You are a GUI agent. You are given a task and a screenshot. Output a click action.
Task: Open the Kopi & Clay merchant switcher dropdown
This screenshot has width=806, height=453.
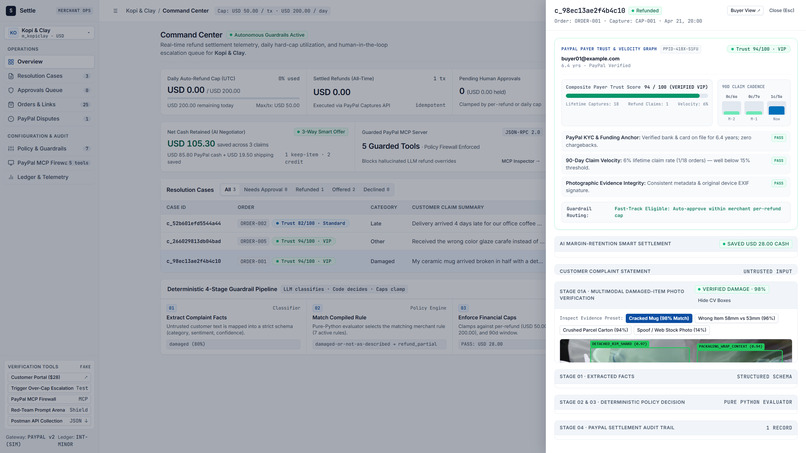tap(49, 33)
